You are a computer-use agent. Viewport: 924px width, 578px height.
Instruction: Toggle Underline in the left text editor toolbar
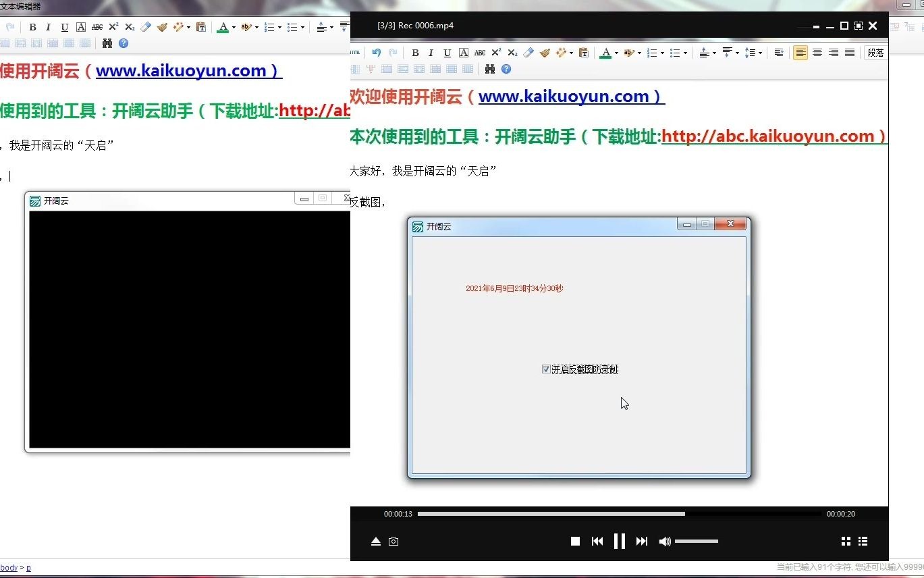(x=65, y=28)
